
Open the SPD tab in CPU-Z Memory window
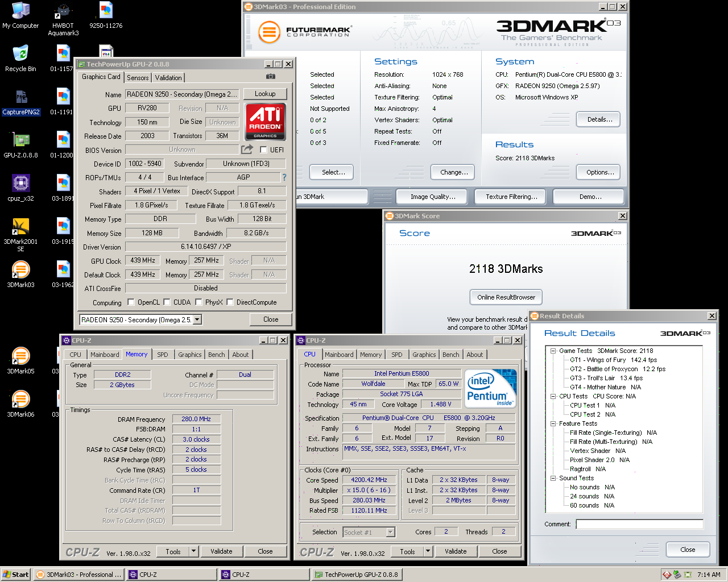[x=163, y=355]
